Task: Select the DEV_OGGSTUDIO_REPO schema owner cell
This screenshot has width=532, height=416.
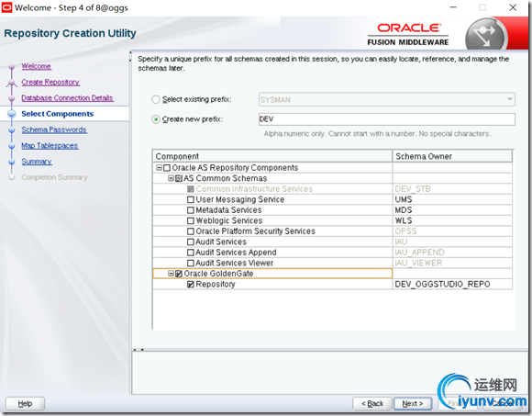Action: [452, 285]
